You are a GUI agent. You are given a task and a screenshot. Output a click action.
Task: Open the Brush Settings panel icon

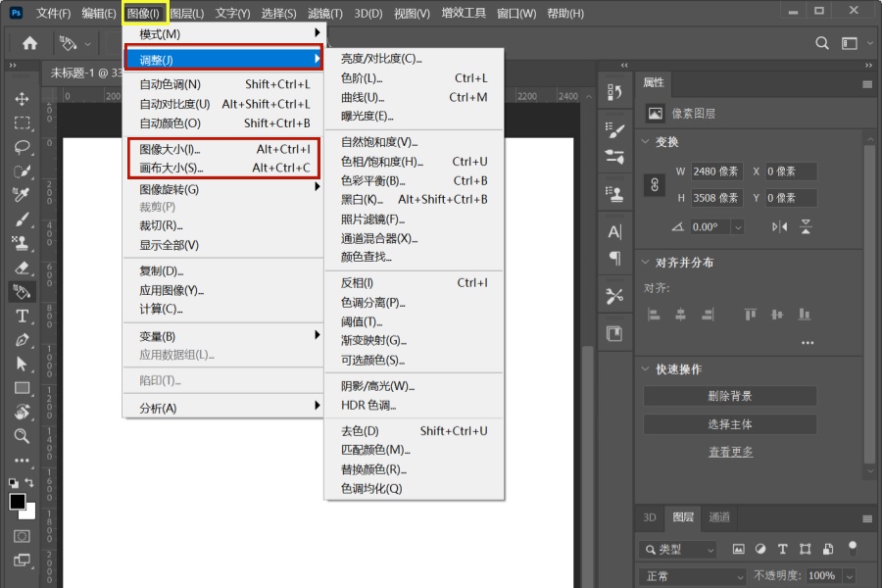(614, 130)
